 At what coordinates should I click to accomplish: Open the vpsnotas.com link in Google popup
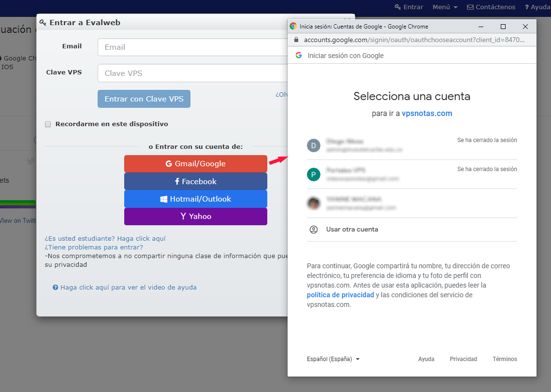click(x=427, y=114)
